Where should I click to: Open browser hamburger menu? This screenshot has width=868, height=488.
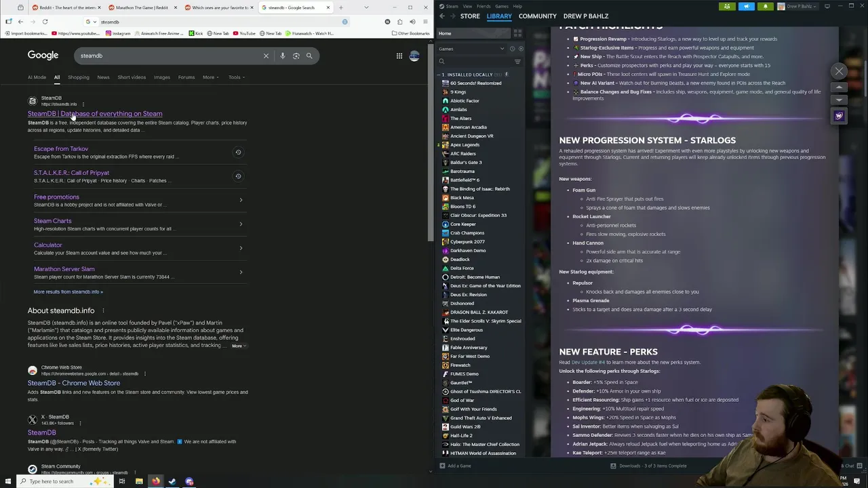[x=425, y=22]
